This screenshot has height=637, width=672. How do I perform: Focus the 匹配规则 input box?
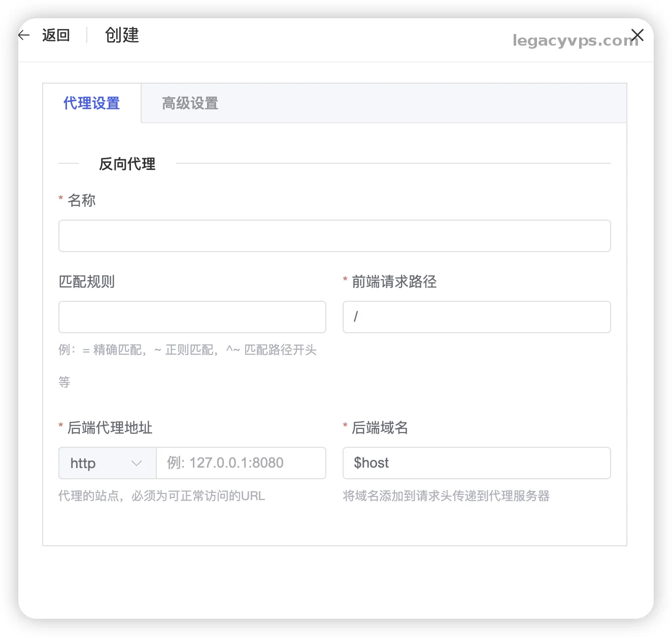tap(192, 316)
